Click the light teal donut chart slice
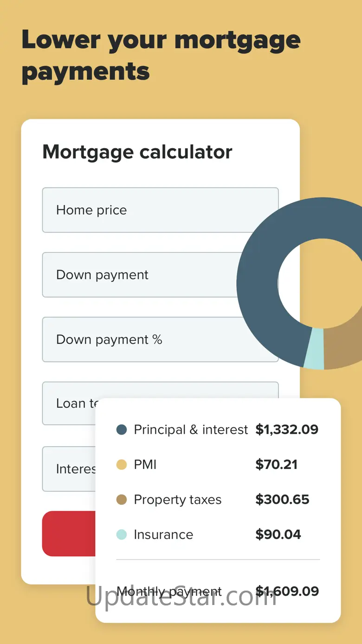The image size is (362, 644). pyautogui.click(x=314, y=349)
